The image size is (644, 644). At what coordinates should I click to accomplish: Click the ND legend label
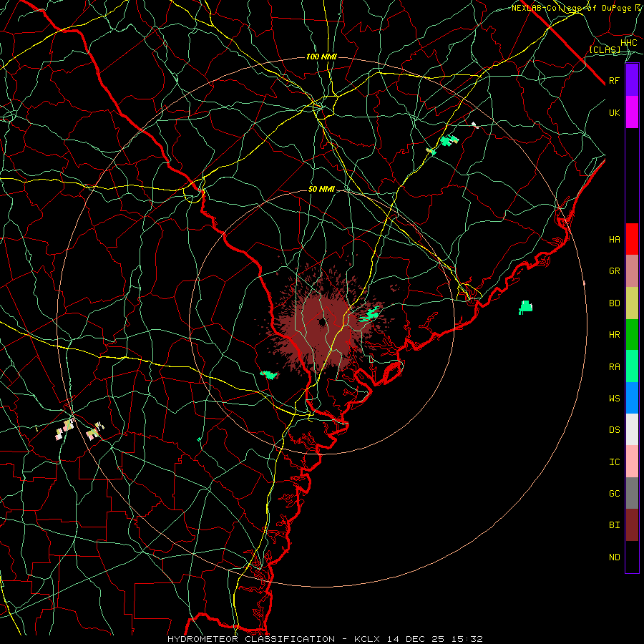click(x=614, y=557)
